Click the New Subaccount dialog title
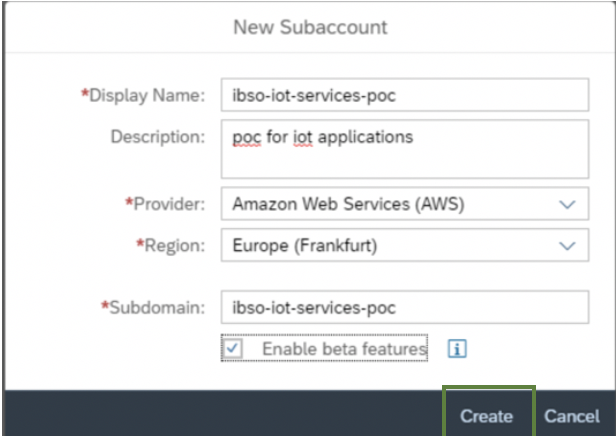 [x=310, y=27]
